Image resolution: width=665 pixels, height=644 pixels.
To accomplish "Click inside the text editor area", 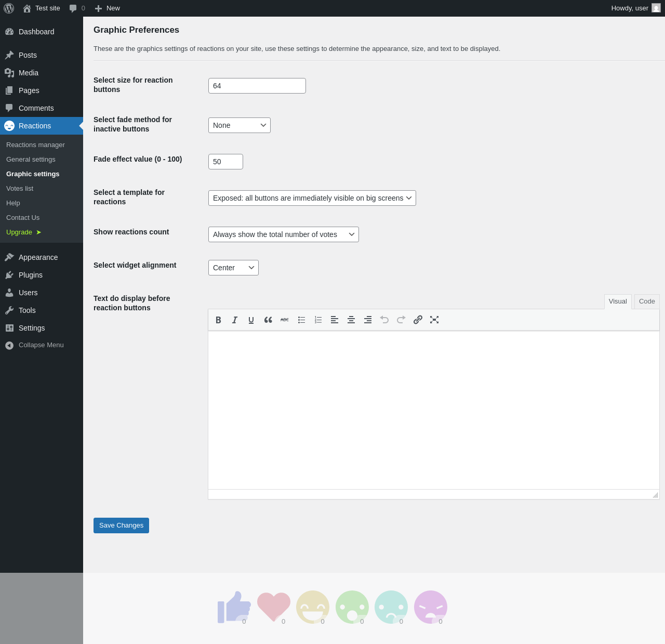I will tap(434, 410).
